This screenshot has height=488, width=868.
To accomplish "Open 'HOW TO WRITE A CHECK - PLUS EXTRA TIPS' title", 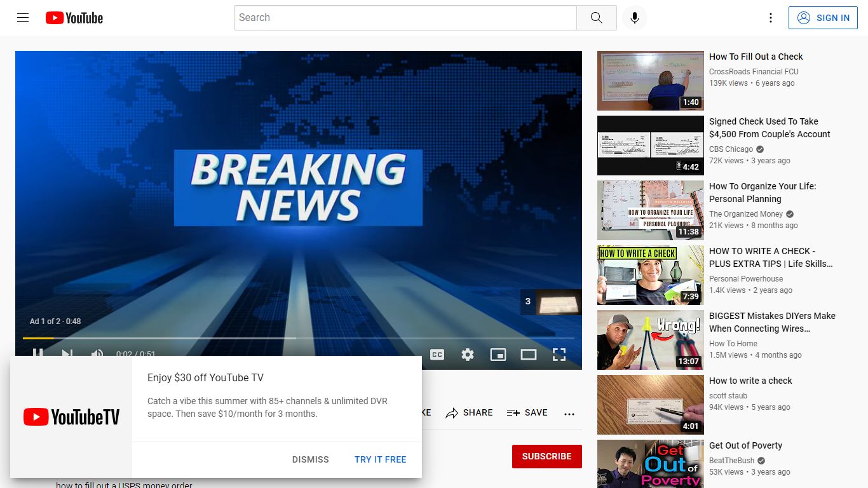I will pyautogui.click(x=771, y=257).
